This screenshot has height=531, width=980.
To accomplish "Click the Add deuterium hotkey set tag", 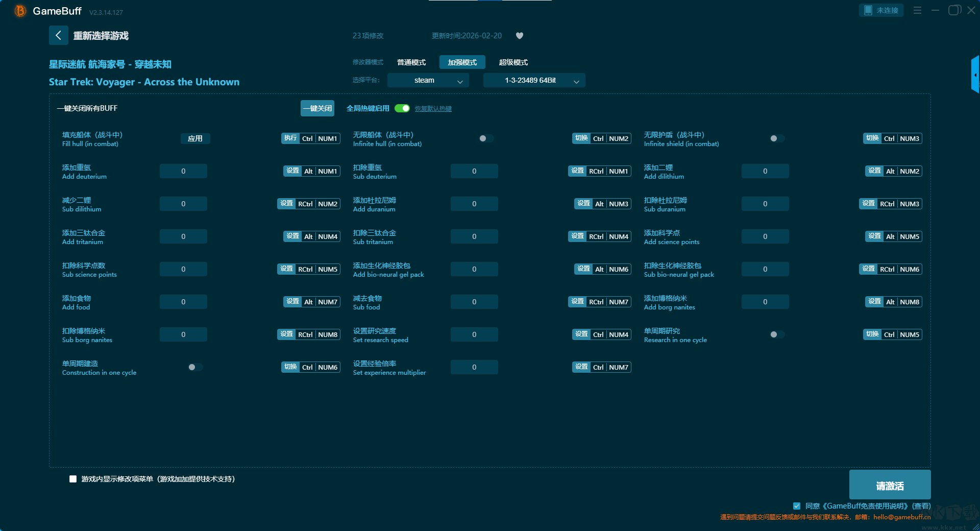I will point(292,171).
